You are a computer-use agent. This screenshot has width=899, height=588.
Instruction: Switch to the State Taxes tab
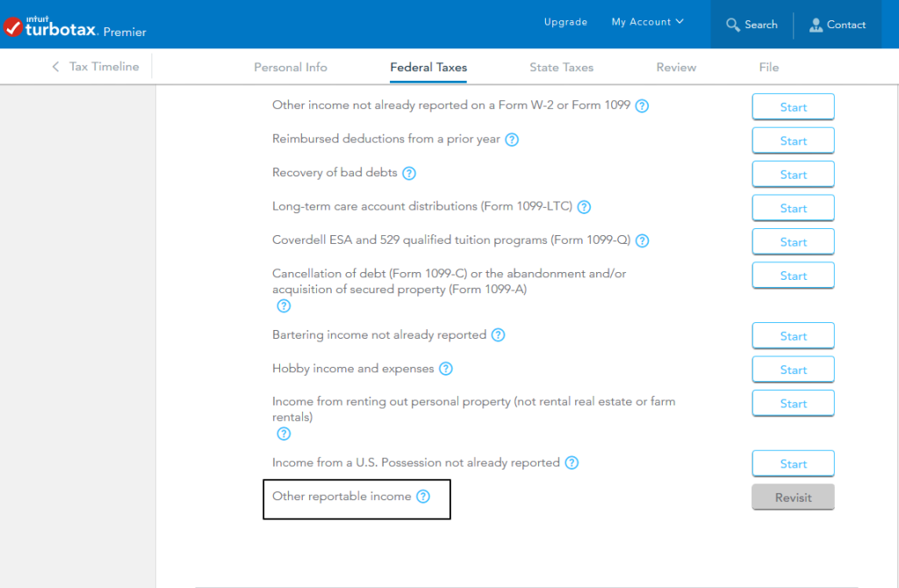tap(561, 68)
